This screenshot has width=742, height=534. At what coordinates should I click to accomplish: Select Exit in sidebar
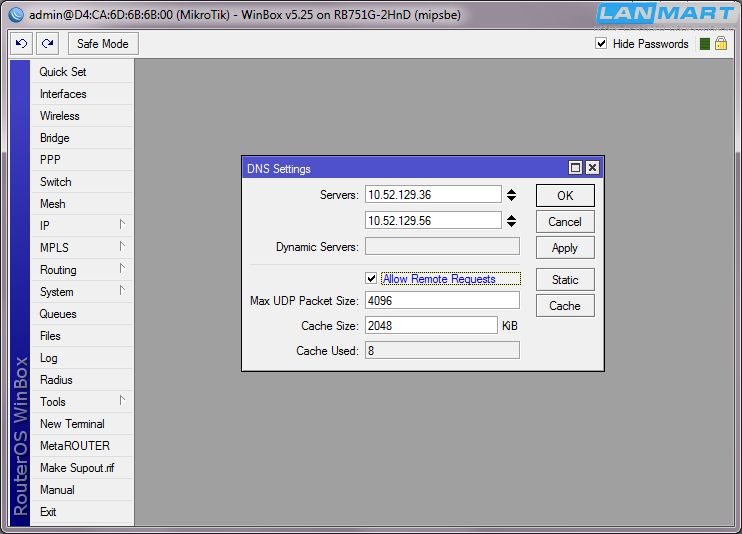[81, 512]
